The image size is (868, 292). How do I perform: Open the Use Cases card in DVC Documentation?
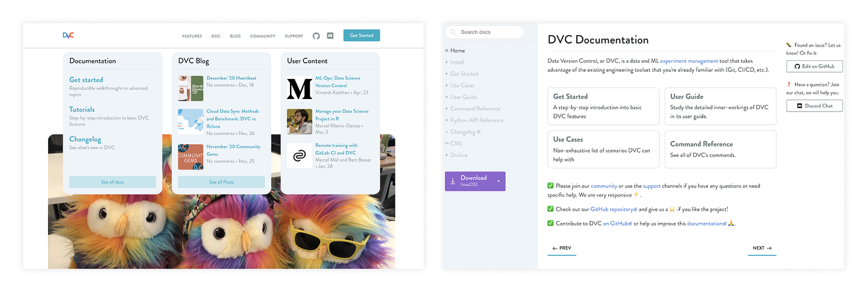tap(603, 150)
